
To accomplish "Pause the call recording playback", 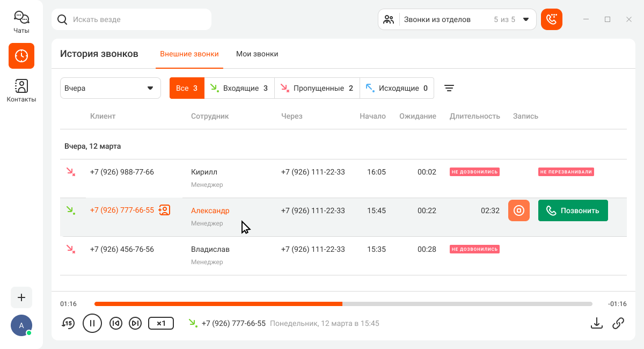I will pos(92,323).
